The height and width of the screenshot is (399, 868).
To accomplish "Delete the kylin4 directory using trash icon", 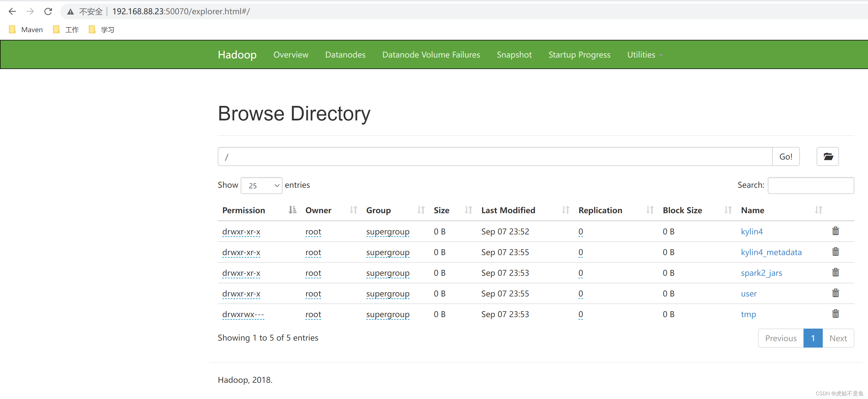I will point(835,231).
